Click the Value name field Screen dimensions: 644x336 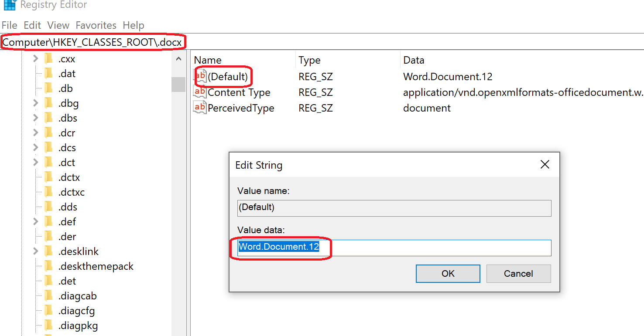394,208
